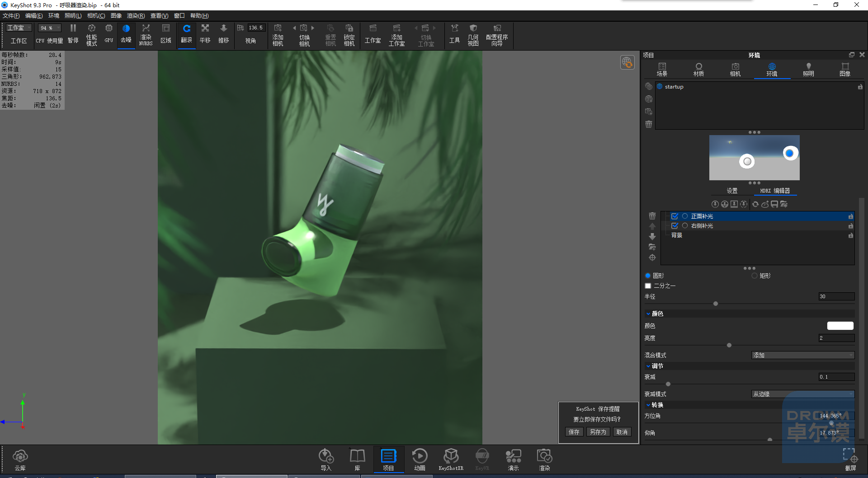Click the regenerate HDRI refresh icon
Screen dimensions: 868x478
(x=755, y=204)
